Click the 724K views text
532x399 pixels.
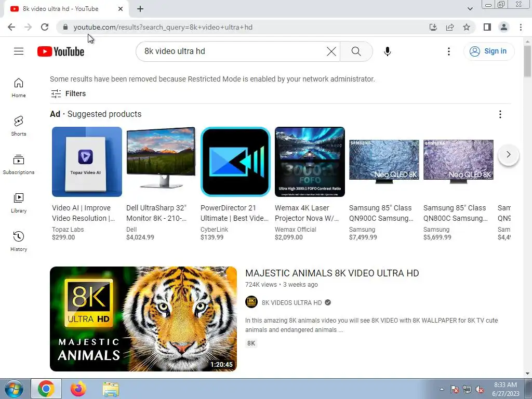point(261,285)
